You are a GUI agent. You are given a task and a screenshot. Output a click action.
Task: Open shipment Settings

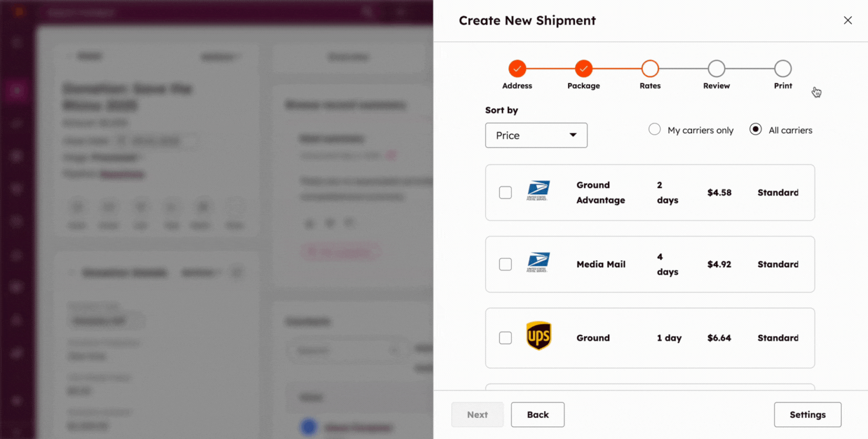pos(807,414)
